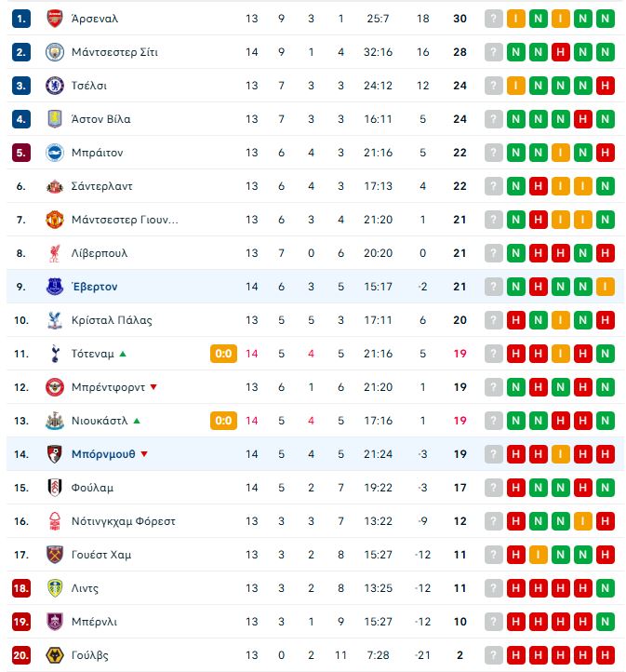626x672 pixels.
Task: Click Everton's orange draw form badge
Action: click(x=606, y=287)
